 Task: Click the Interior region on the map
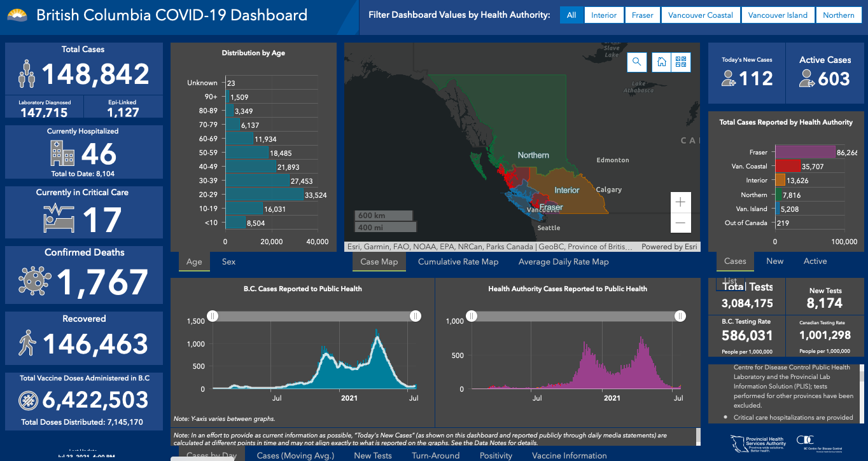[566, 189]
